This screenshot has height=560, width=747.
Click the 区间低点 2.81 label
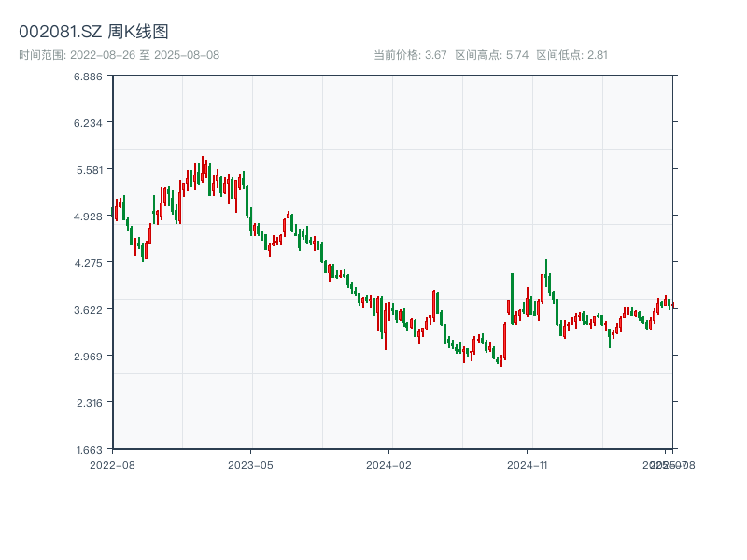[571, 55]
